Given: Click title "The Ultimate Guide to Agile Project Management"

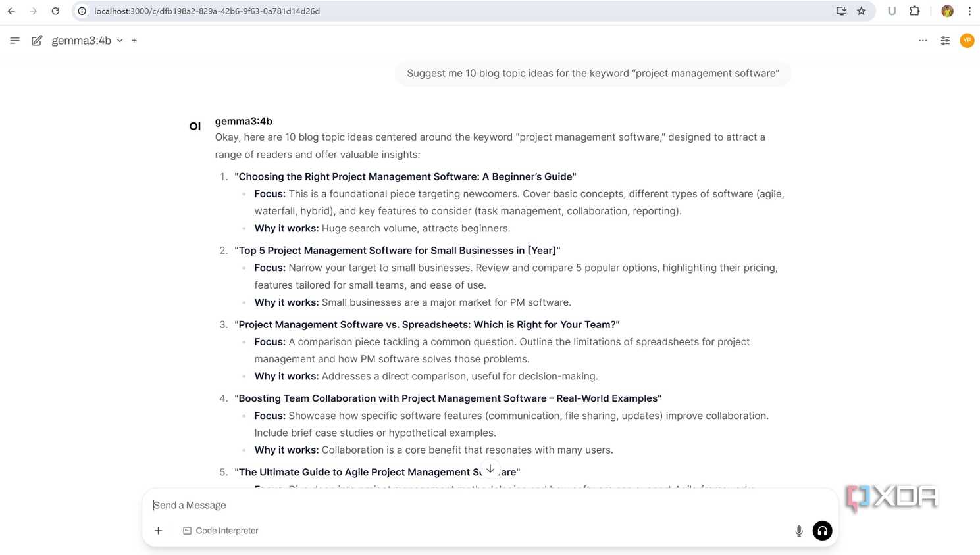Looking at the screenshot, I should 377,472.
